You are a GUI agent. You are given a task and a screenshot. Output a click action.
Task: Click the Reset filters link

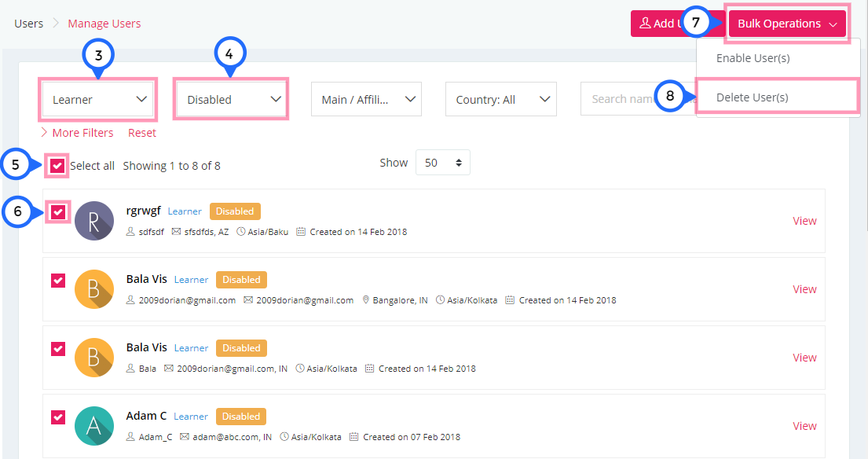pos(141,133)
